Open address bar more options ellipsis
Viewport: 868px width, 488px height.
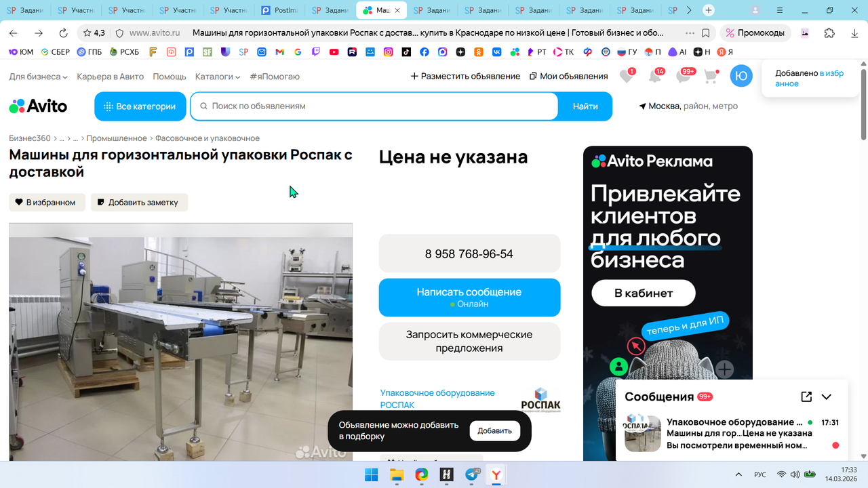coord(690,33)
